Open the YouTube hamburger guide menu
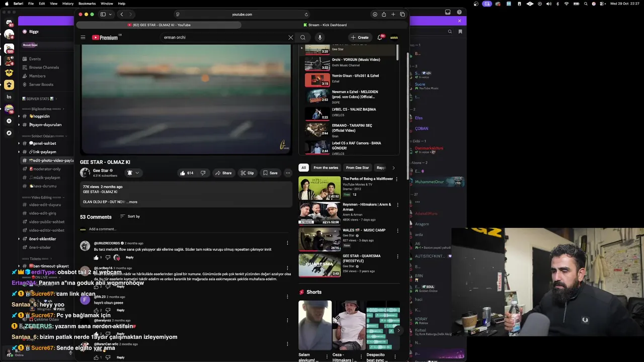 (83, 37)
